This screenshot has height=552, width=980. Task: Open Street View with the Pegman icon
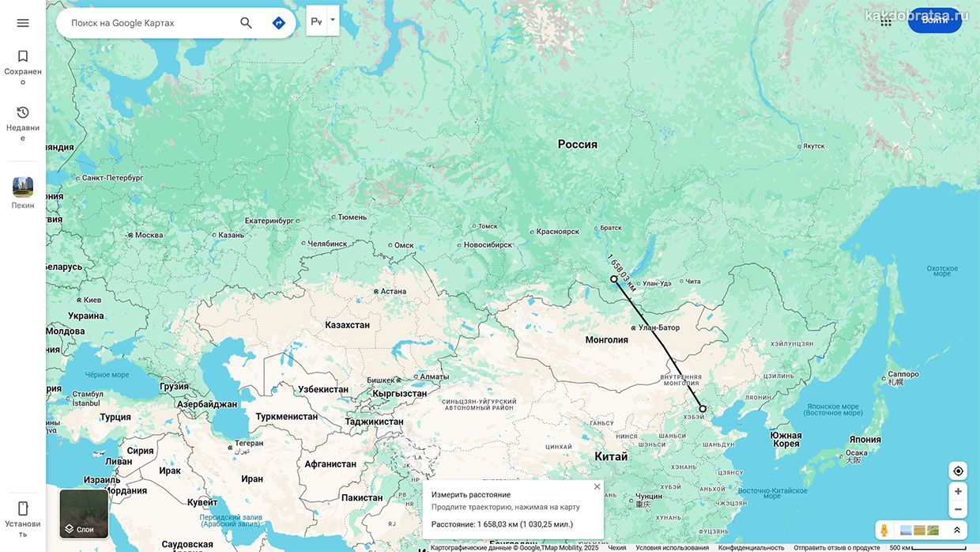(884, 530)
